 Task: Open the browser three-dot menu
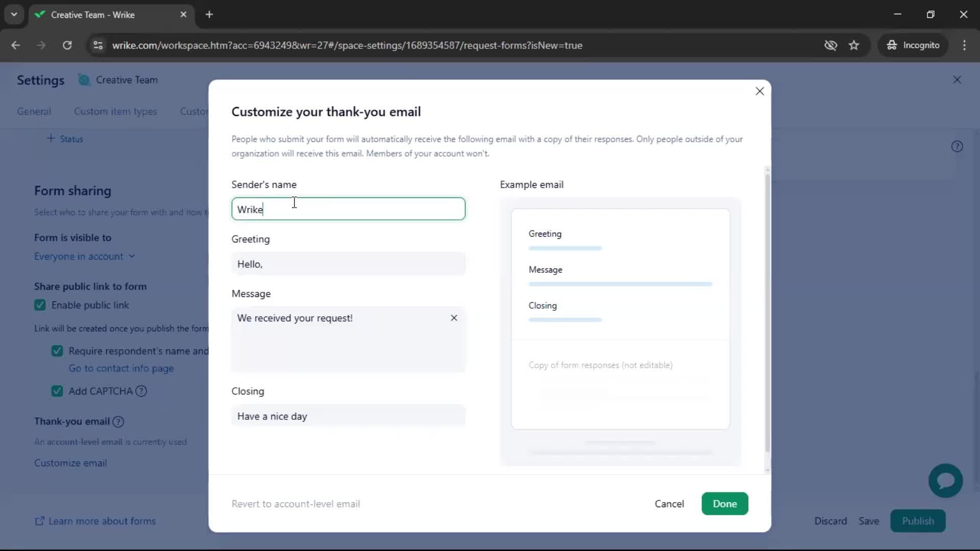click(964, 45)
